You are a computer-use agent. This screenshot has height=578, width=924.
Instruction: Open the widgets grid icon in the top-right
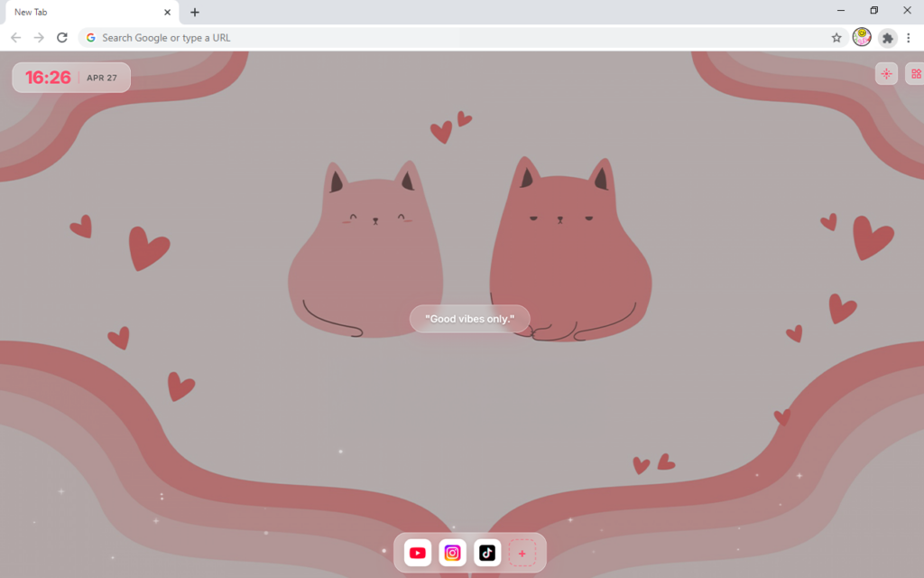pos(915,74)
